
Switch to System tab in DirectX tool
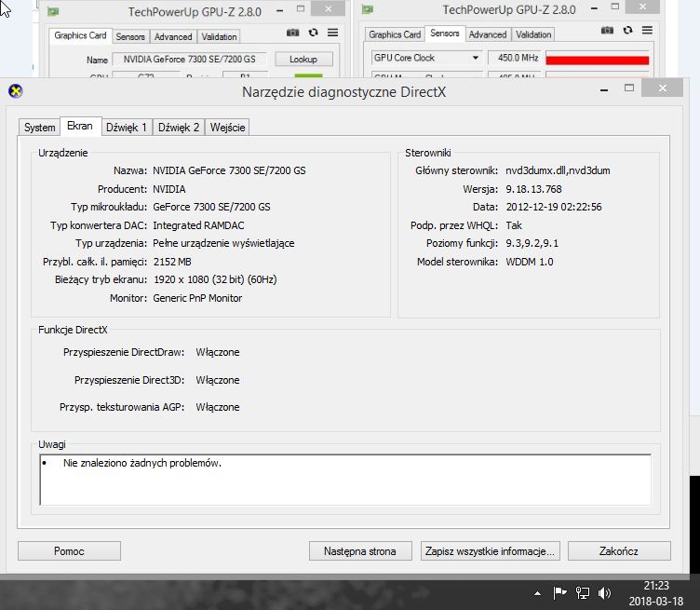39,128
